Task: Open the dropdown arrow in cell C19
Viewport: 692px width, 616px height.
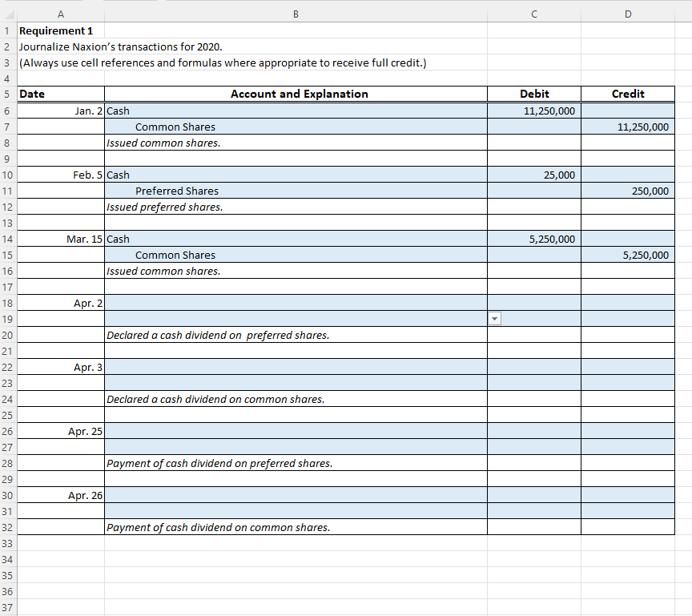Action: click(x=494, y=319)
